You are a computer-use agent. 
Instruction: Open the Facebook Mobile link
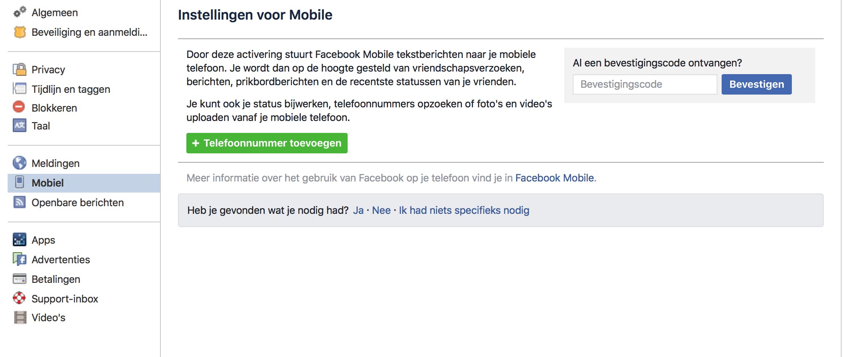click(554, 178)
